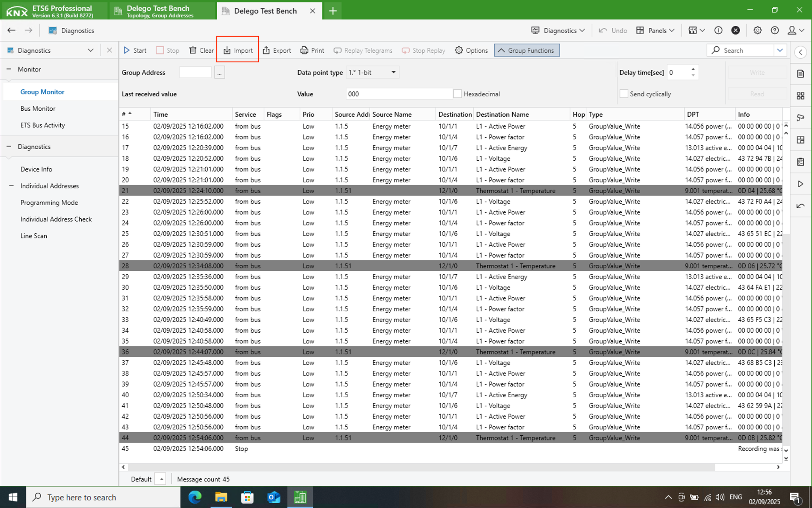
Task: Expand the Search options arrow
Action: (780, 50)
